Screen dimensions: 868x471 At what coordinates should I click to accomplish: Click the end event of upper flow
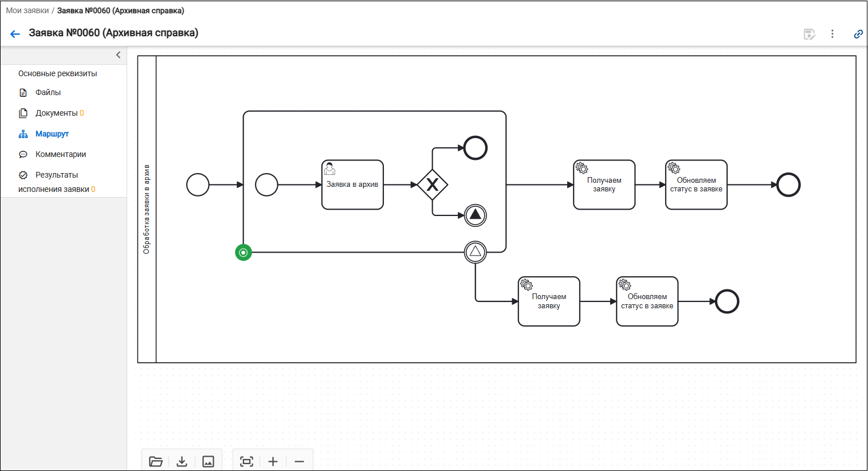click(x=788, y=185)
